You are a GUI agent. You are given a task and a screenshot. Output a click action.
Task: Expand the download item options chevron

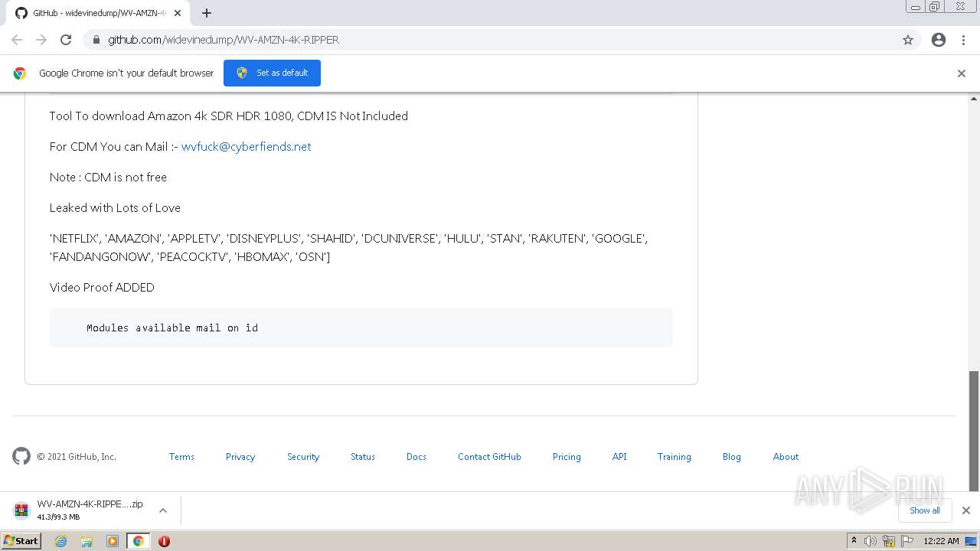pyautogui.click(x=162, y=510)
